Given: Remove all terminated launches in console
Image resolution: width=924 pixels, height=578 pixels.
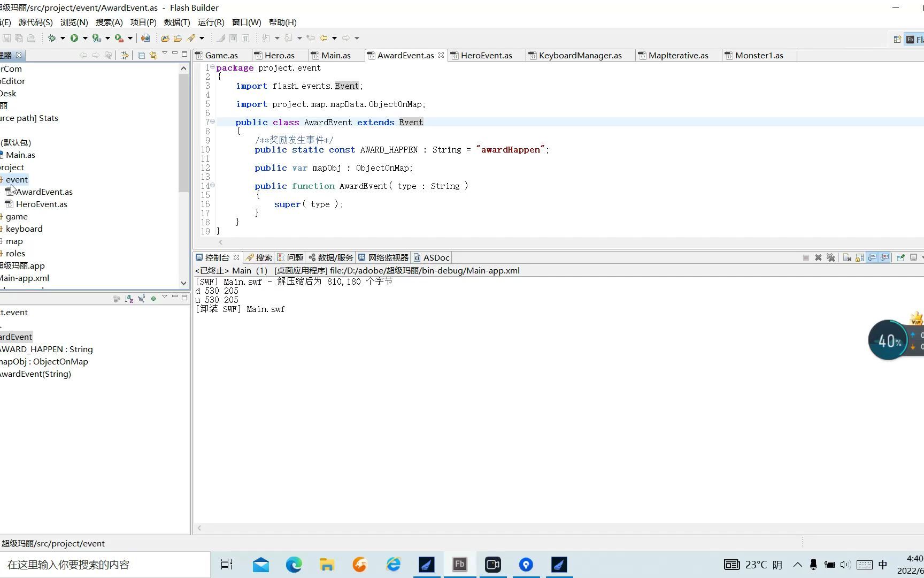Looking at the screenshot, I should point(830,257).
